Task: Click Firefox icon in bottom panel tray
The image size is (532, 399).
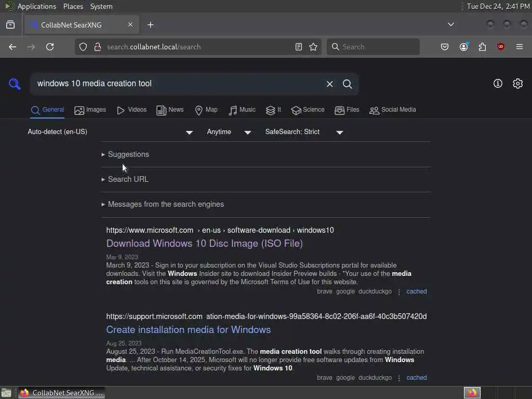Action: [472, 393]
